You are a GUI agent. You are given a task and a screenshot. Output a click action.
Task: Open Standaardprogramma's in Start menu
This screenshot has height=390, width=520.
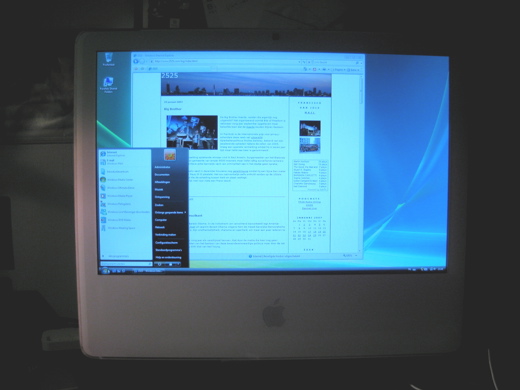(x=168, y=250)
